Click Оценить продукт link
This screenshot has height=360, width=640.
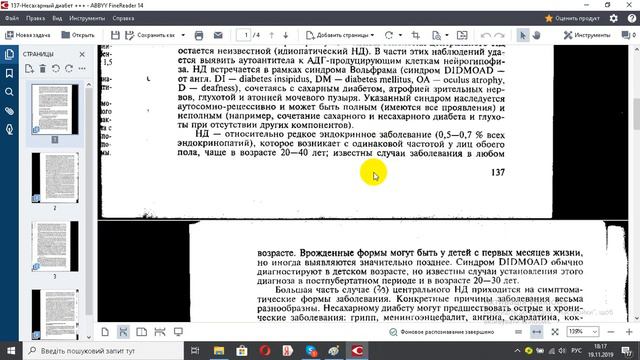click(573, 18)
